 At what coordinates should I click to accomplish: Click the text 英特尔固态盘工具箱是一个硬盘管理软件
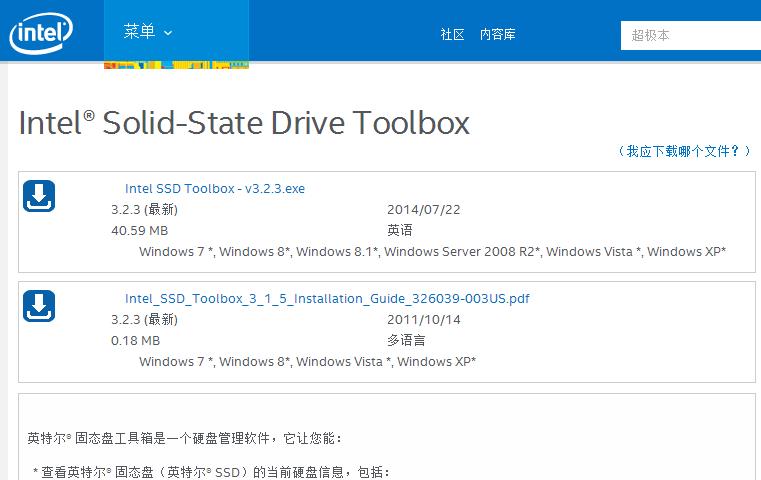tap(184, 438)
